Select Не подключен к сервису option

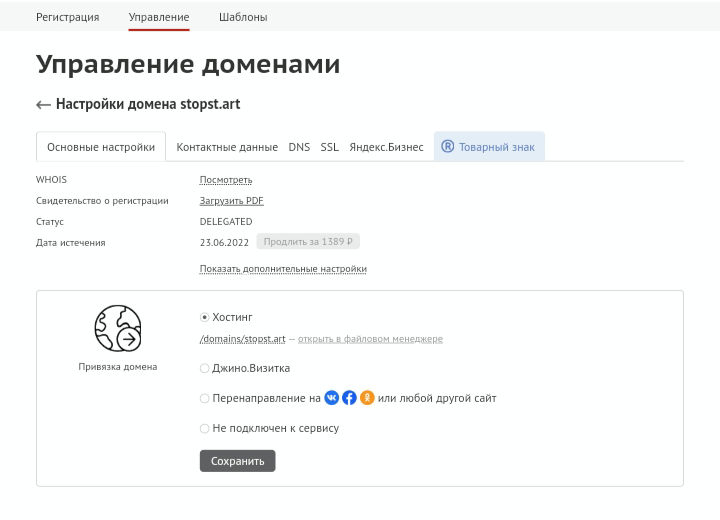click(x=205, y=428)
